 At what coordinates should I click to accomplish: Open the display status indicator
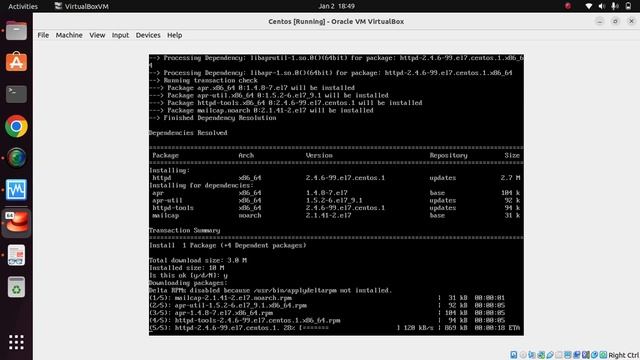tap(568, 355)
